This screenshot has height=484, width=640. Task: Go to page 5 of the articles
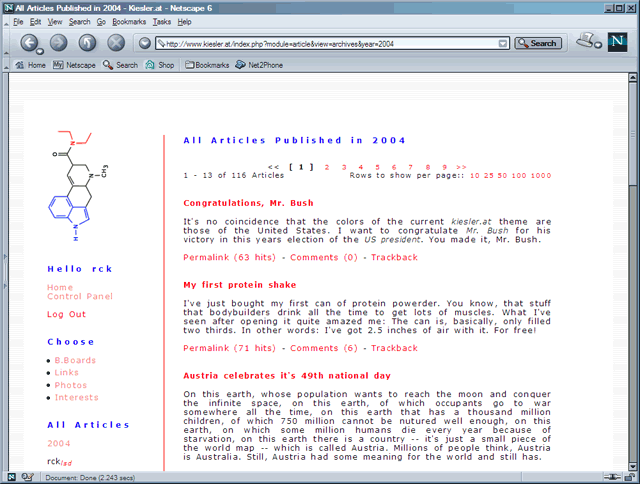[377, 167]
